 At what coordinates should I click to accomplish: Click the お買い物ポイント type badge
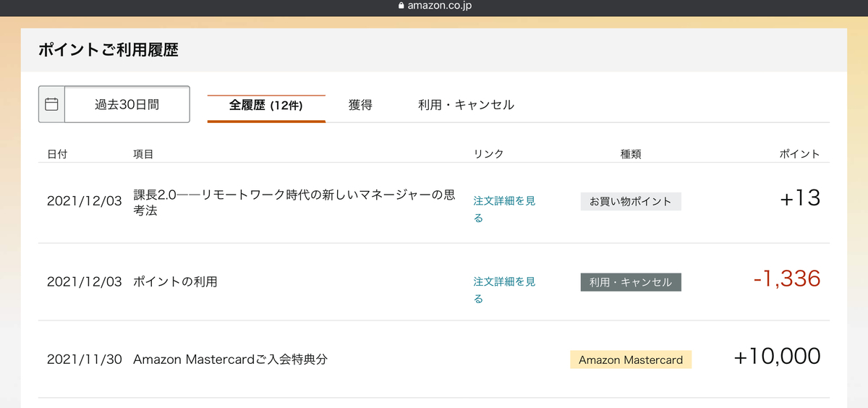(x=631, y=202)
